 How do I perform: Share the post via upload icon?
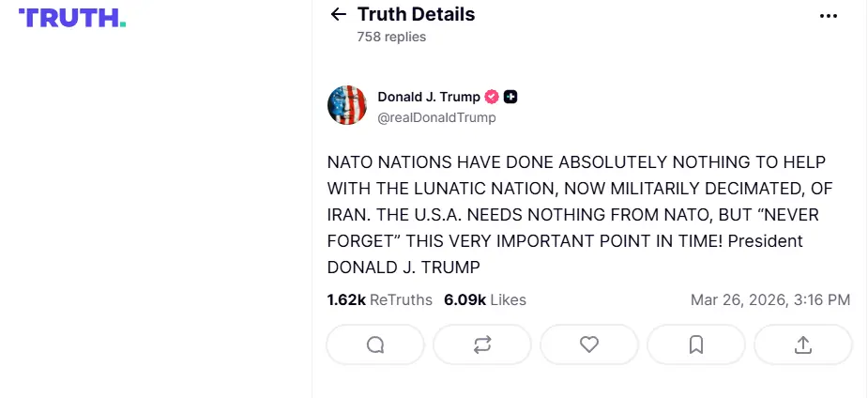(x=803, y=344)
